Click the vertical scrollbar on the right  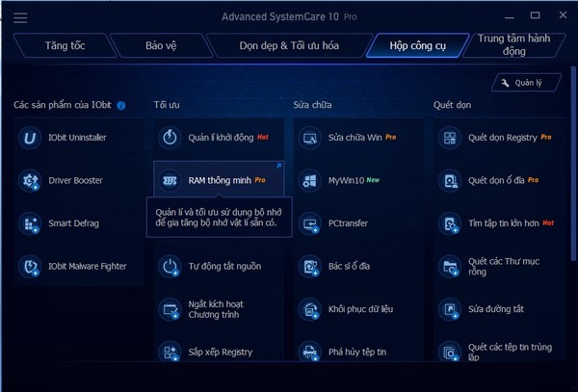point(573,163)
